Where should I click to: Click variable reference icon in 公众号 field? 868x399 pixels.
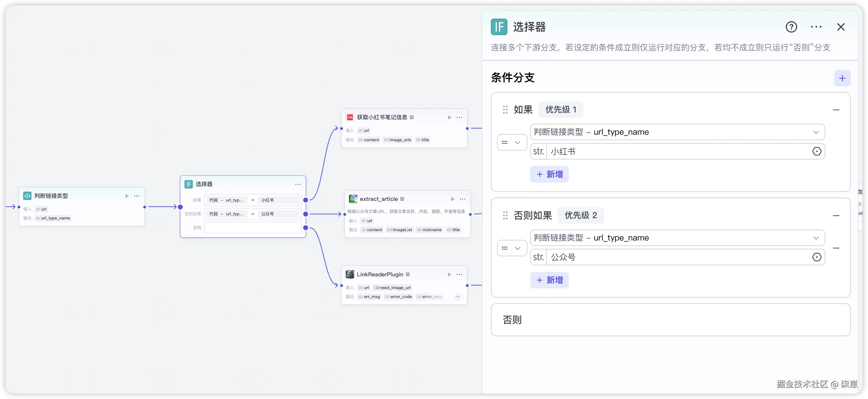[817, 257]
